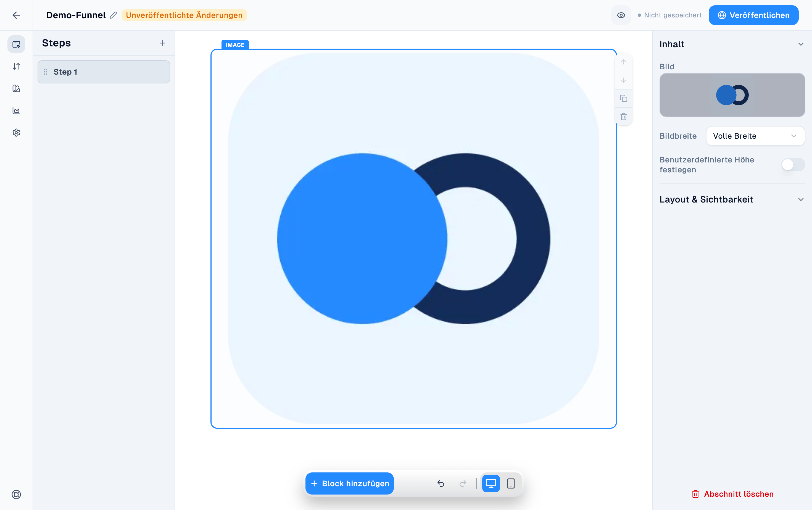Select Step 1 in the steps list
The height and width of the screenshot is (510, 812).
[x=104, y=72]
